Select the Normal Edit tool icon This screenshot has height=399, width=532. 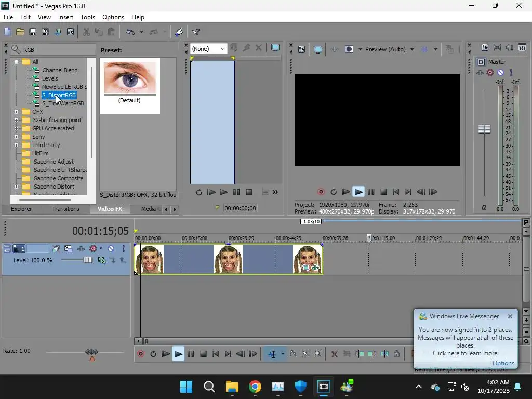(272, 354)
